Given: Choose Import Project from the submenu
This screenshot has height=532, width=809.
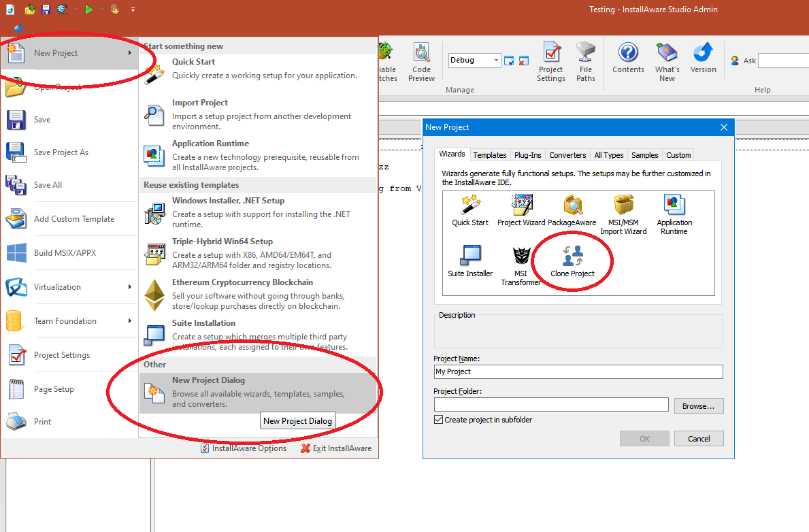Looking at the screenshot, I should pyautogui.click(x=258, y=114).
